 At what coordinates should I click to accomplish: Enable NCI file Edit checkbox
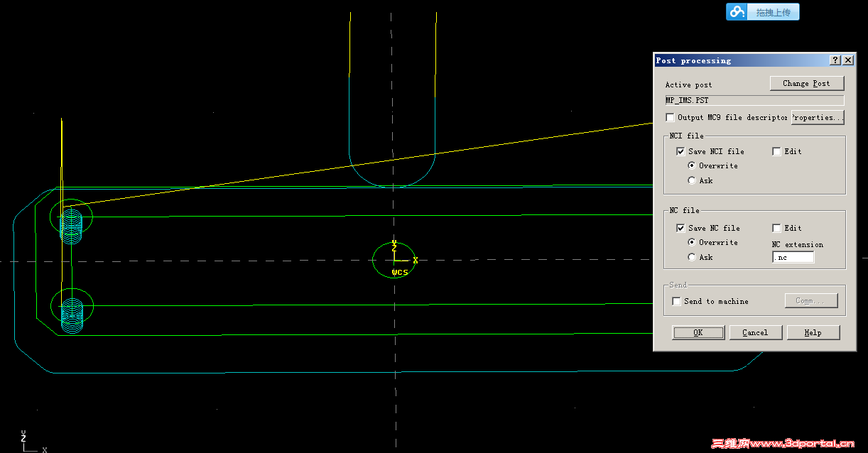point(776,151)
